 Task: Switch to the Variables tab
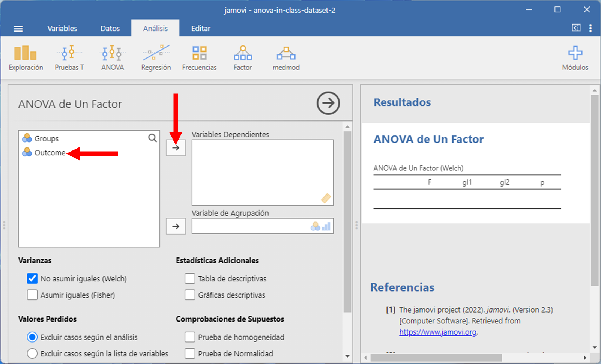(x=62, y=29)
